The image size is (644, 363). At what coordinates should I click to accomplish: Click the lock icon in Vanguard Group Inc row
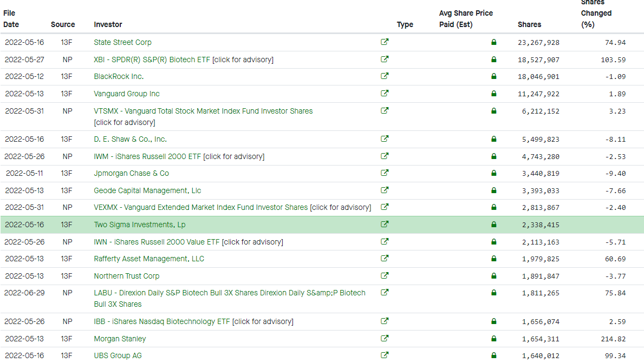(x=493, y=94)
